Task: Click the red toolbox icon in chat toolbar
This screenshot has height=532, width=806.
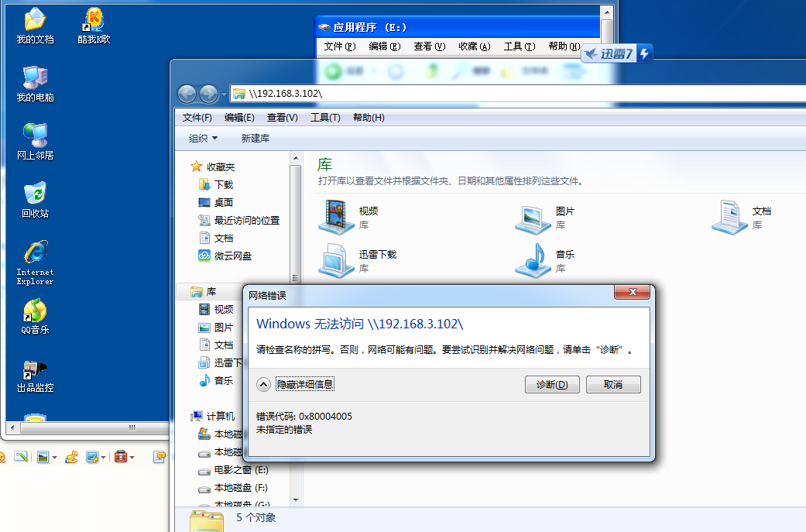Action: pos(121,456)
